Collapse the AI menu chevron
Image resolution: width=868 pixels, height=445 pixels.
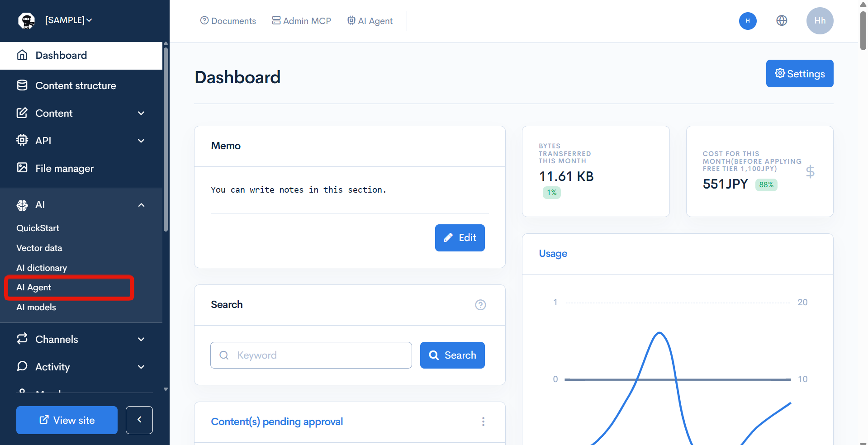pyautogui.click(x=141, y=205)
